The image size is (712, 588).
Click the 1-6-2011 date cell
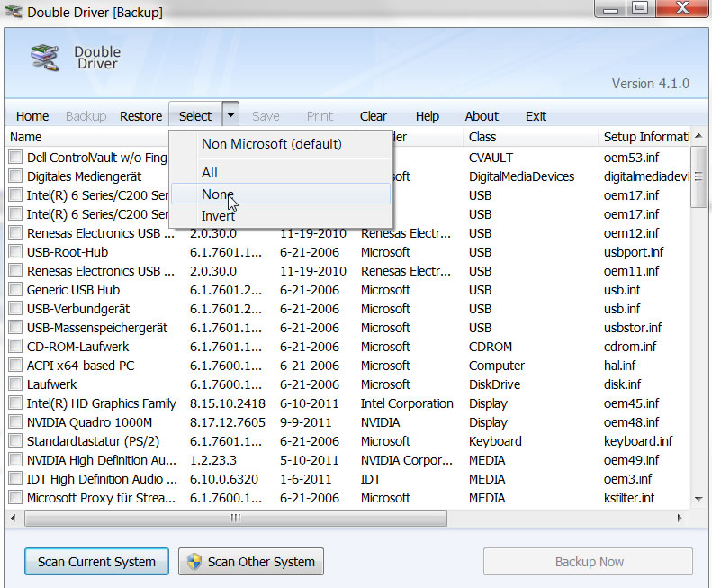point(306,479)
